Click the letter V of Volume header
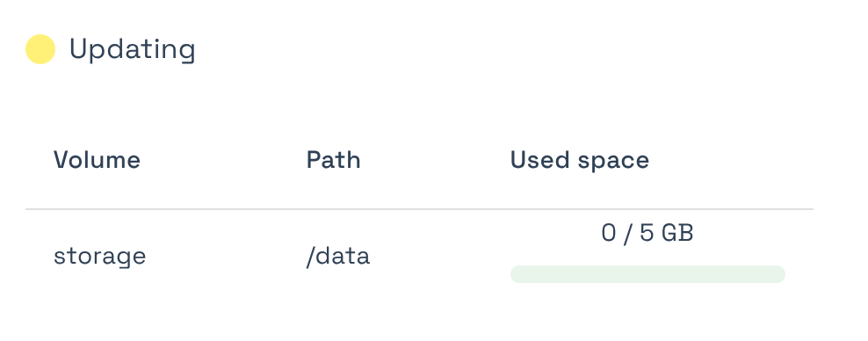The image size is (868, 341). coord(61,160)
